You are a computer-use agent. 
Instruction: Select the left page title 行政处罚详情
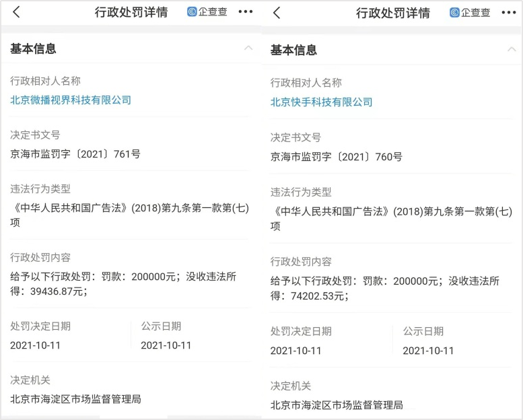pyautogui.click(x=131, y=12)
